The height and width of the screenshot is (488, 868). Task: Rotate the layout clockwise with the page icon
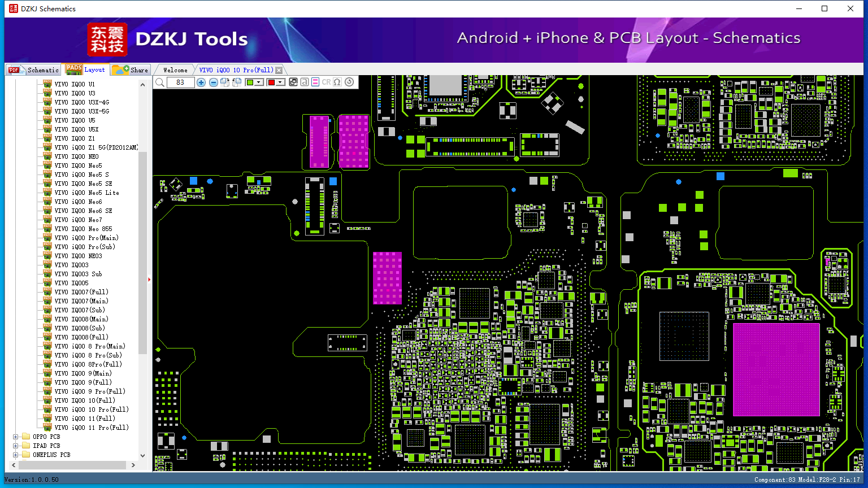224,82
